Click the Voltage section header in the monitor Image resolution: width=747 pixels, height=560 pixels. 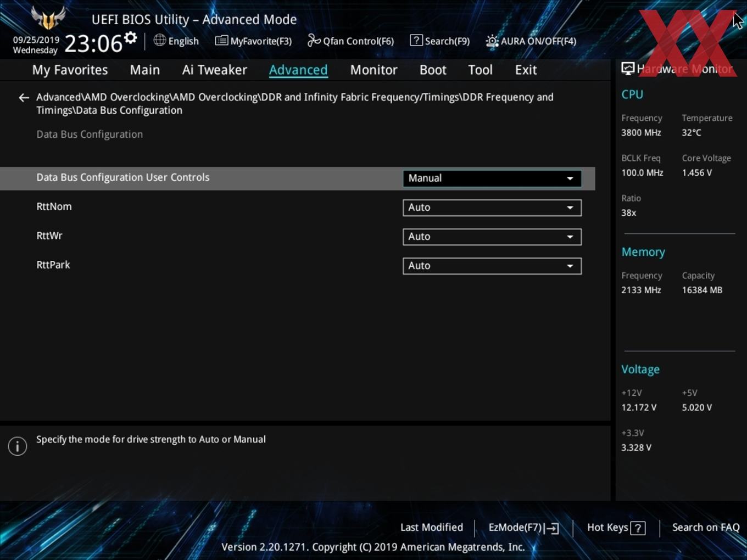pyautogui.click(x=640, y=369)
